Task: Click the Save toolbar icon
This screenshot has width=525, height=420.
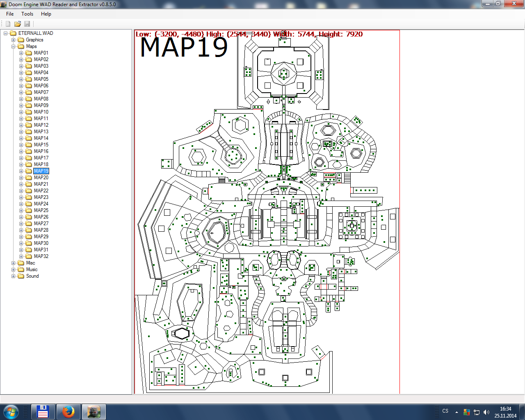Action: 27,24
